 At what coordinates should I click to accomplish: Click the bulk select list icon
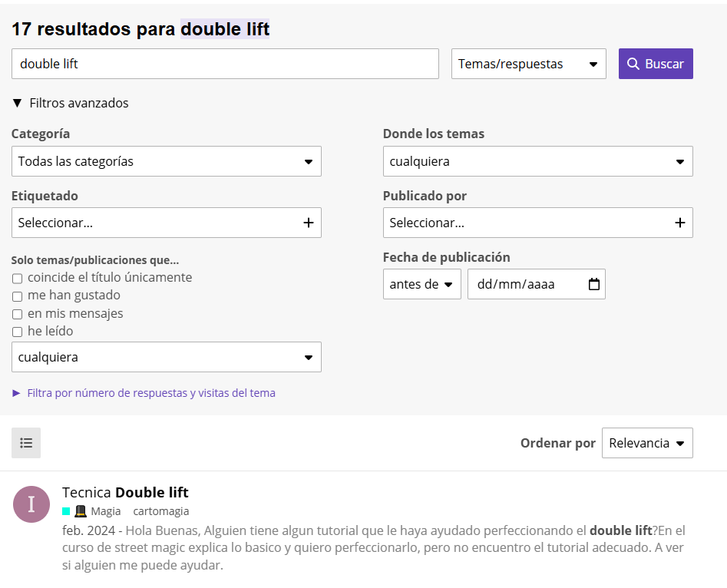point(26,443)
